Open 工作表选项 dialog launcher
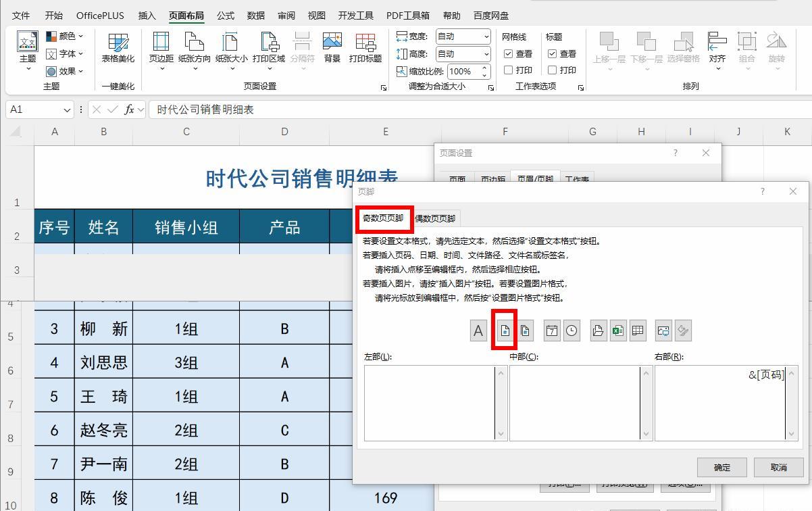The height and width of the screenshot is (511, 812). point(580,88)
